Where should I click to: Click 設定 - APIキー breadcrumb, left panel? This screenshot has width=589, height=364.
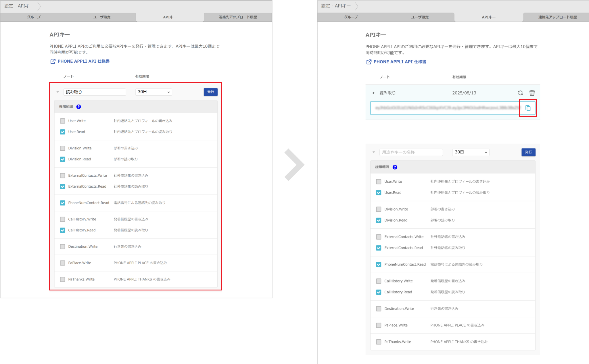click(x=19, y=6)
